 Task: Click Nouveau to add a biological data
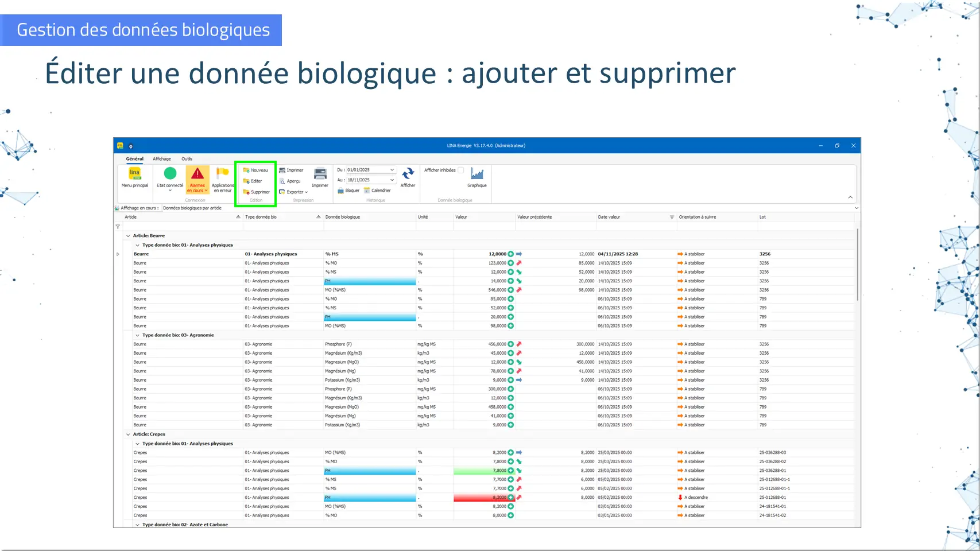pyautogui.click(x=255, y=170)
